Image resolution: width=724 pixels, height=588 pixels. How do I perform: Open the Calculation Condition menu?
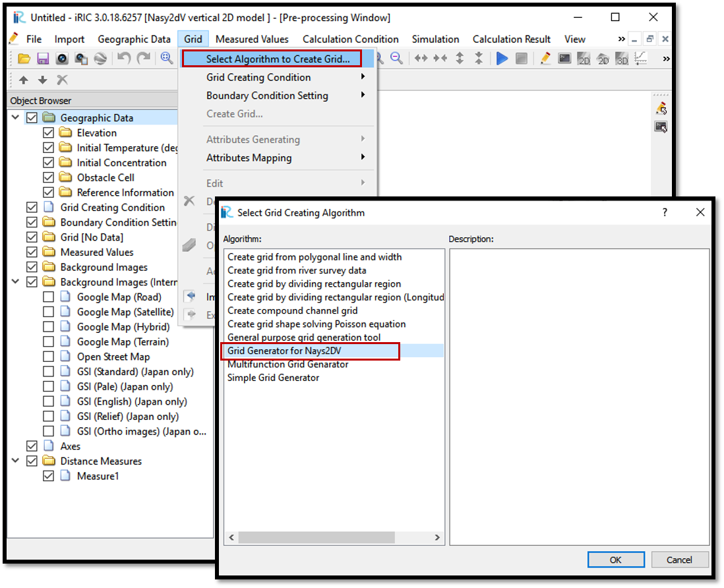(350, 40)
